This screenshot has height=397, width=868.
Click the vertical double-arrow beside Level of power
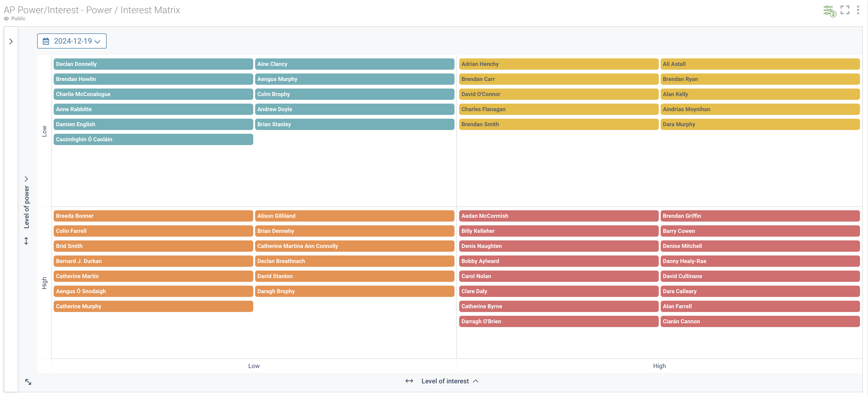(x=26, y=241)
